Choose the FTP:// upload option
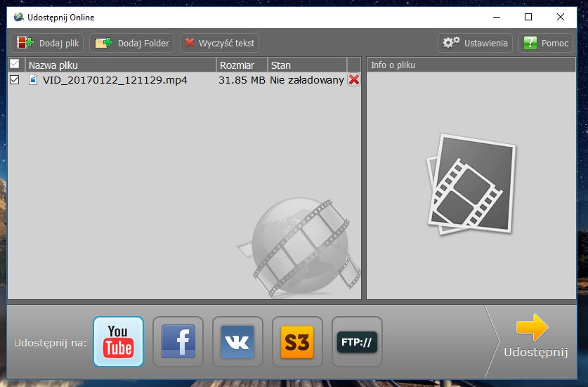This screenshot has width=588, height=387. [357, 341]
